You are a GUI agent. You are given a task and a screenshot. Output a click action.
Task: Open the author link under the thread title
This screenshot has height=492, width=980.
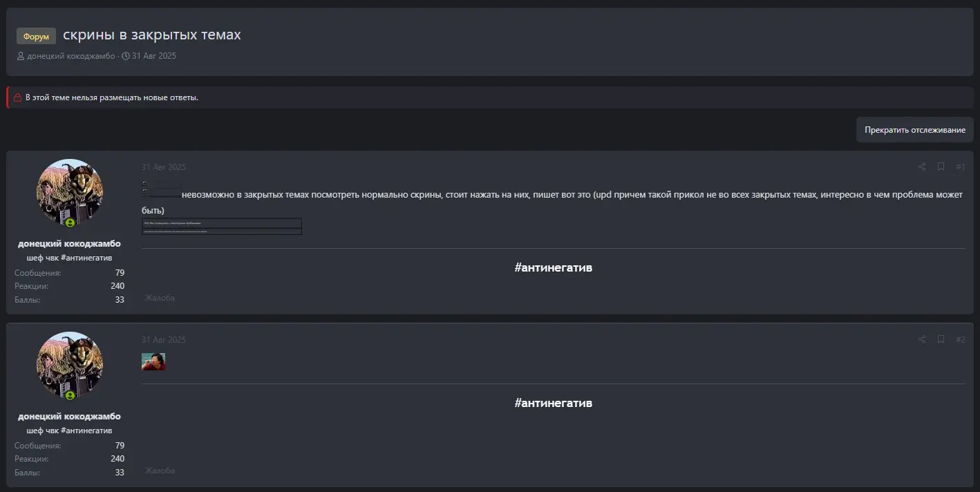click(x=70, y=56)
